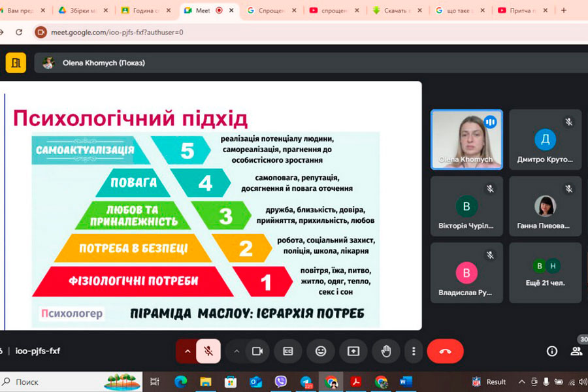Click the yellow companion icon beside presenter name
The image size is (588, 392).
(x=16, y=63)
